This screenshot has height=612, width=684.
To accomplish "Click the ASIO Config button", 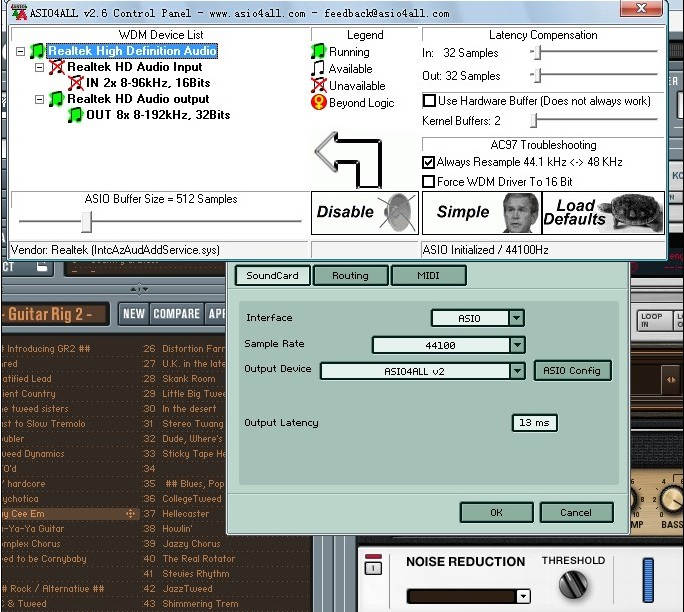I will tap(572, 371).
